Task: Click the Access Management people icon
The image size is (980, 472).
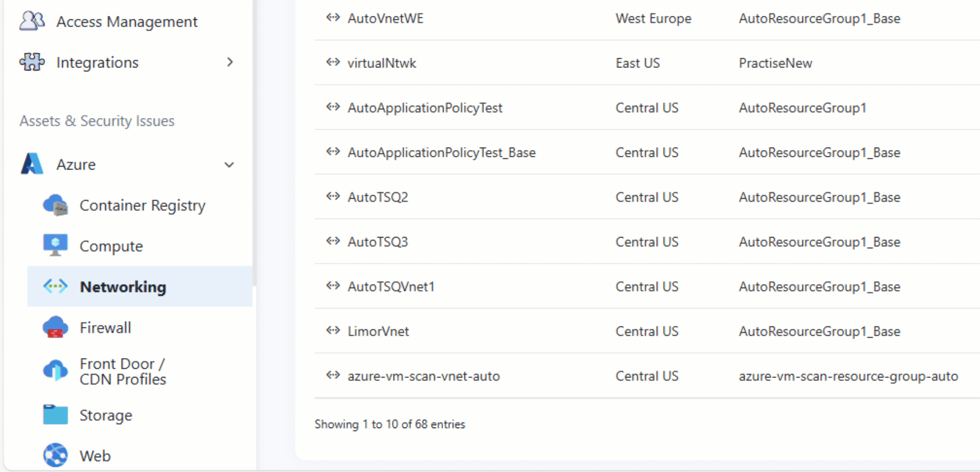Action: (x=32, y=21)
